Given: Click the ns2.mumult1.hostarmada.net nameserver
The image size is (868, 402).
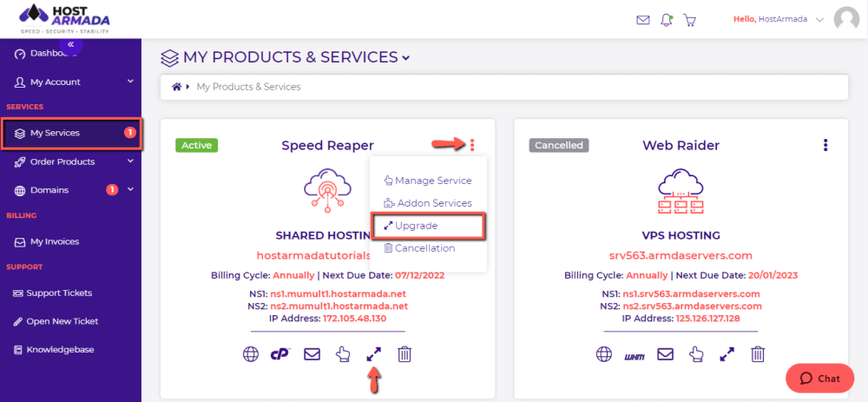Looking at the screenshot, I should click(339, 306).
